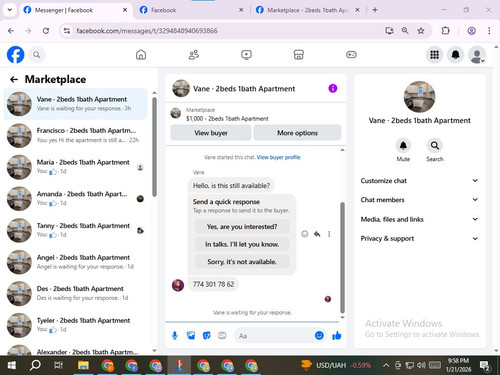The height and width of the screenshot is (375, 500).
Task: Open the Tyeler 2beds 1bath Apartment chat
Action: [75, 325]
